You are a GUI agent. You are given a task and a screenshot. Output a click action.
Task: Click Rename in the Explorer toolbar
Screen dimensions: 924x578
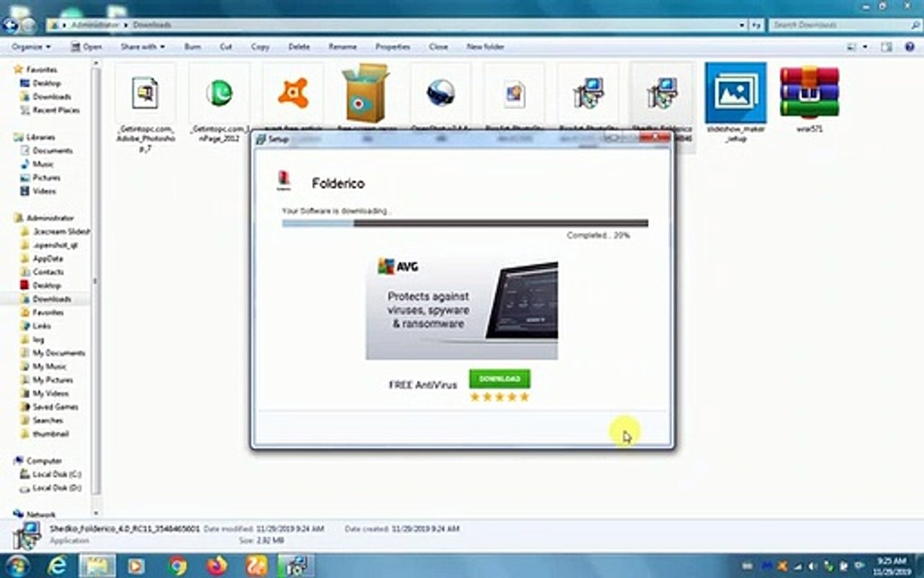point(342,47)
